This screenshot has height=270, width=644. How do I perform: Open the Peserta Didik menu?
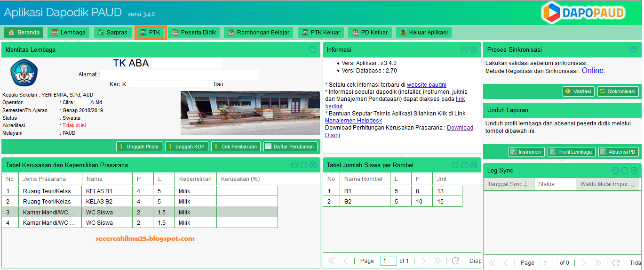pos(194,33)
